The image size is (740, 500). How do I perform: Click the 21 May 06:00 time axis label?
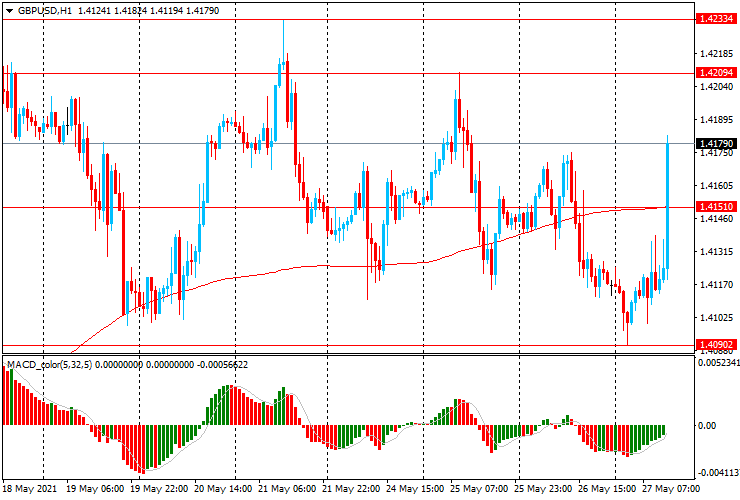click(287, 488)
